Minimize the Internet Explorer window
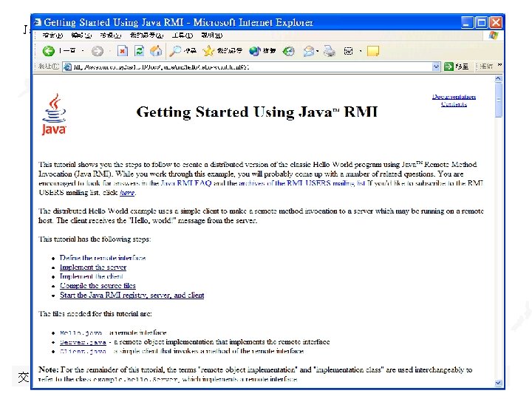532x399 pixels. tap(467, 22)
